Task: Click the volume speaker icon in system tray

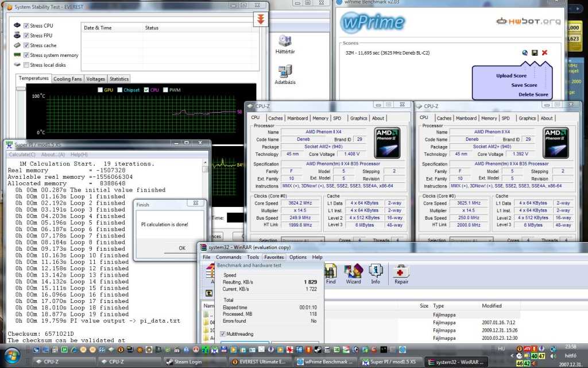Action: pyautogui.click(x=553, y=355)
